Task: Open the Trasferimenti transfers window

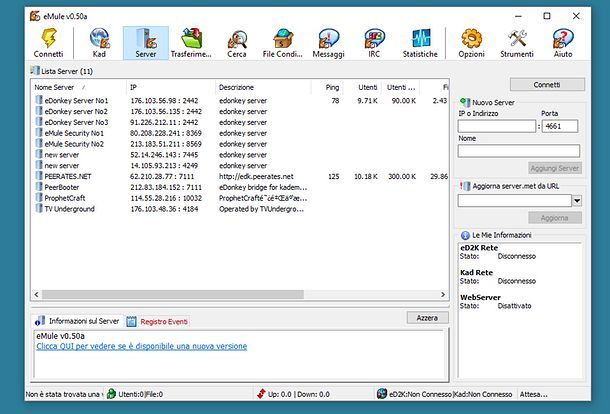Action: (x=191, y=43)
